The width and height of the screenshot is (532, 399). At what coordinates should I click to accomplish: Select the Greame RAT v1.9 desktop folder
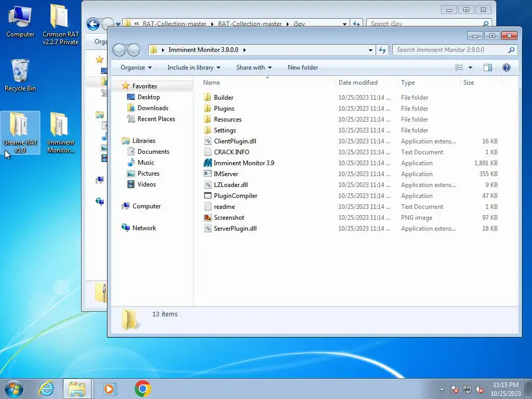click(x=20, y=132)
